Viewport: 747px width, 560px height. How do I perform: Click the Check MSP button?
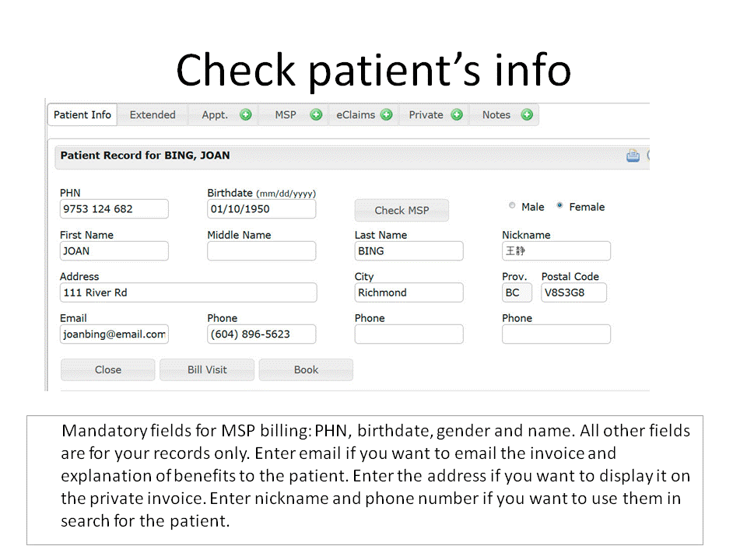pos(402,210)
